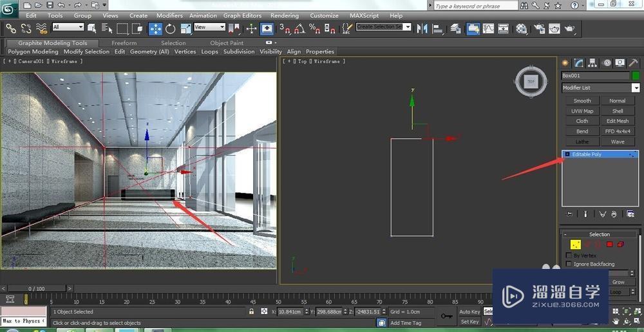Open the Modifiers menu
The image size is (644, 332).
[169, 15]
